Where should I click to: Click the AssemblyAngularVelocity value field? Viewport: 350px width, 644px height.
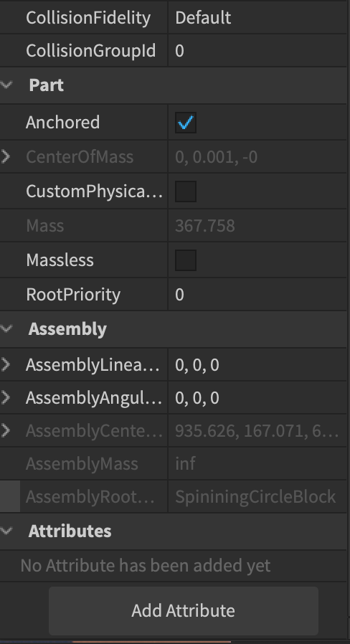tap(257, 397)
